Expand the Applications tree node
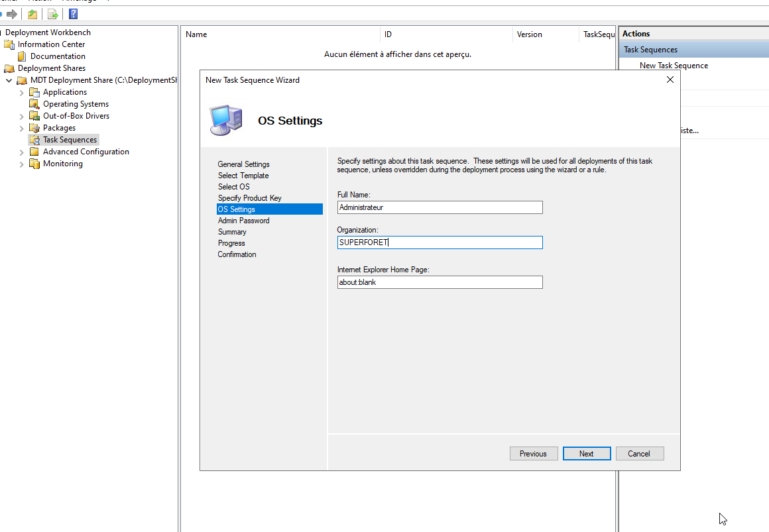The height and width of the screenshot is (532, 769). (22, 92)
